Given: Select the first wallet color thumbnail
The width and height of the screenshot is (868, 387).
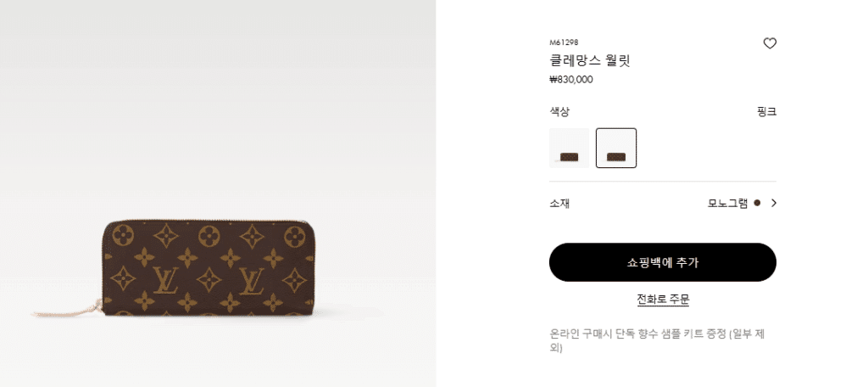Looking at the screenshot, I should [x=569, y=148].
